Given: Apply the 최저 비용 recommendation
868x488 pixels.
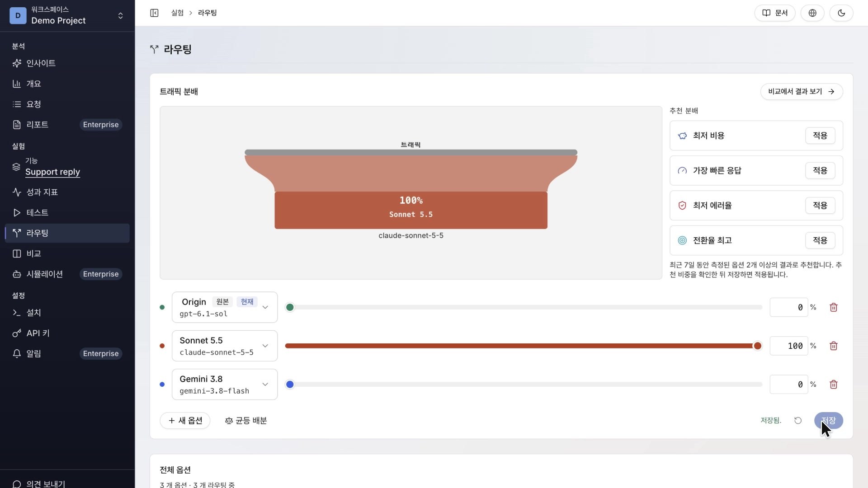Looking at the screenshot, I should 820,136.
